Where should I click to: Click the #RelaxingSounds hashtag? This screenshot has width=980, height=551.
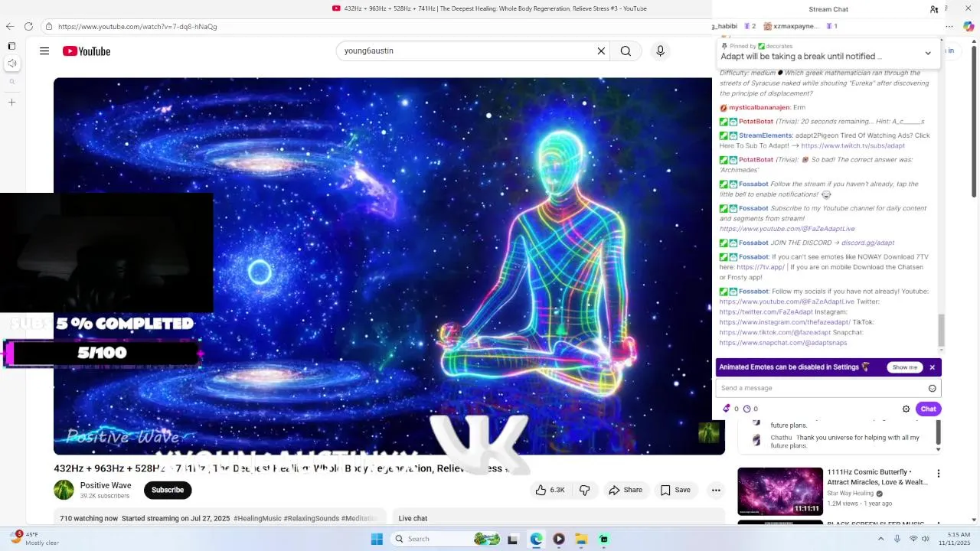311,518
